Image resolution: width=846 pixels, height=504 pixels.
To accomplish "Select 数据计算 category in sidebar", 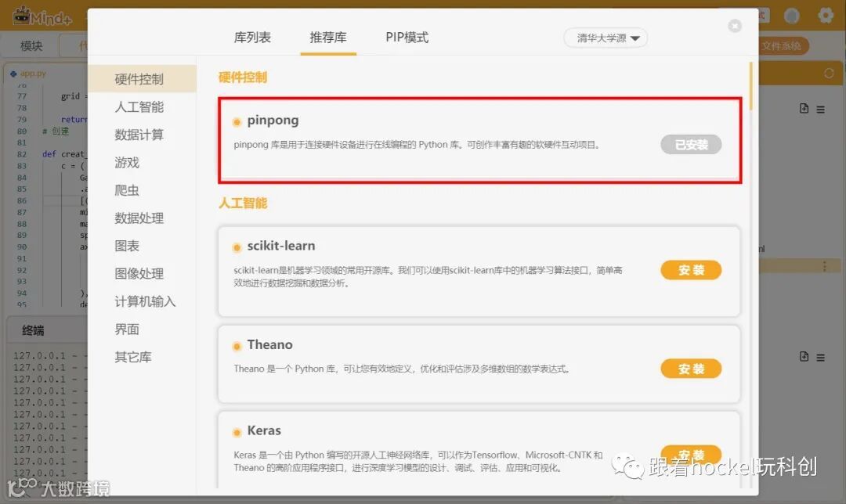I will (139, 135).
